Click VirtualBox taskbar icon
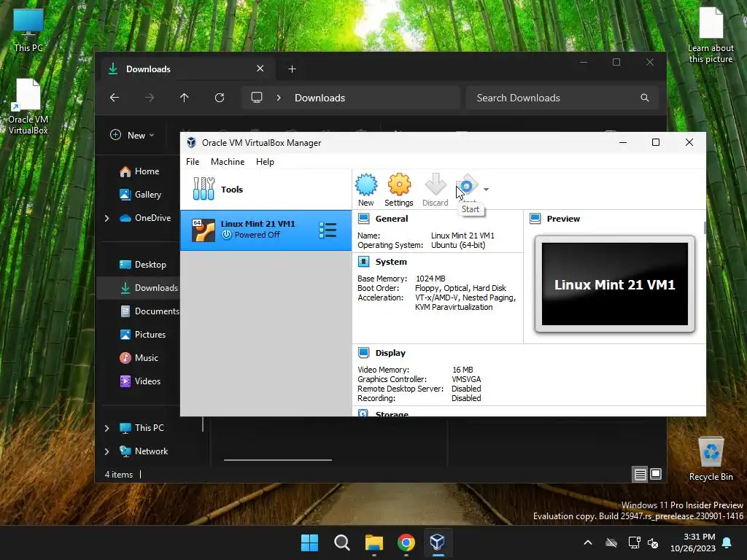 click(438, 542)
